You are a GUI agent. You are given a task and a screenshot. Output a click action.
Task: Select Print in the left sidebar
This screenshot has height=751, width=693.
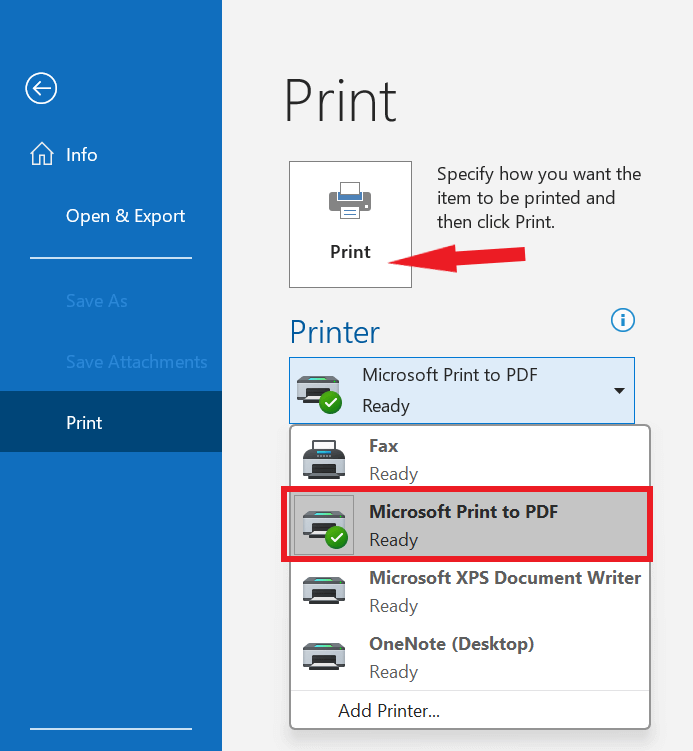click(x=84, y=423)
